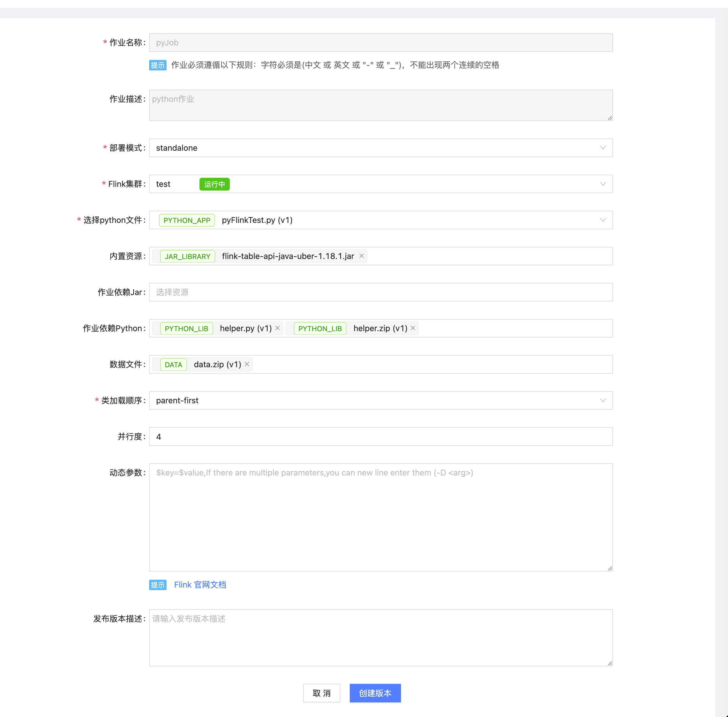This screenshot has width=728, height=717.
Task: Remove helper.zip (v1) tag
Action: point(413,328)
